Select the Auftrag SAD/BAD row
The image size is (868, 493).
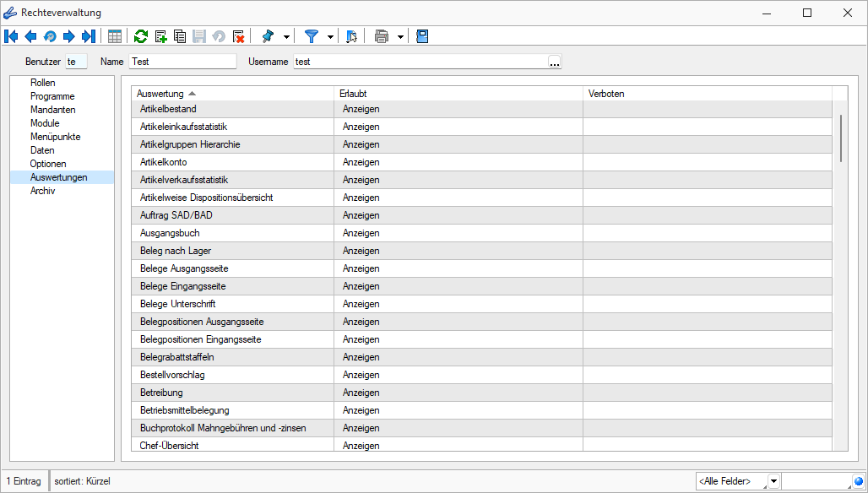pyautogui.click(x=481, y=215)
